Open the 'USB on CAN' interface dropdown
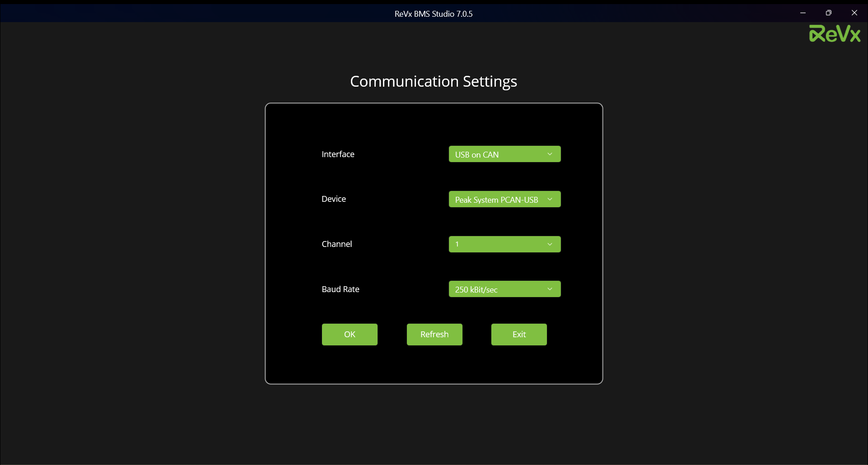The width and height of the screenshot is (868, 465). click(x=504, y=154)
